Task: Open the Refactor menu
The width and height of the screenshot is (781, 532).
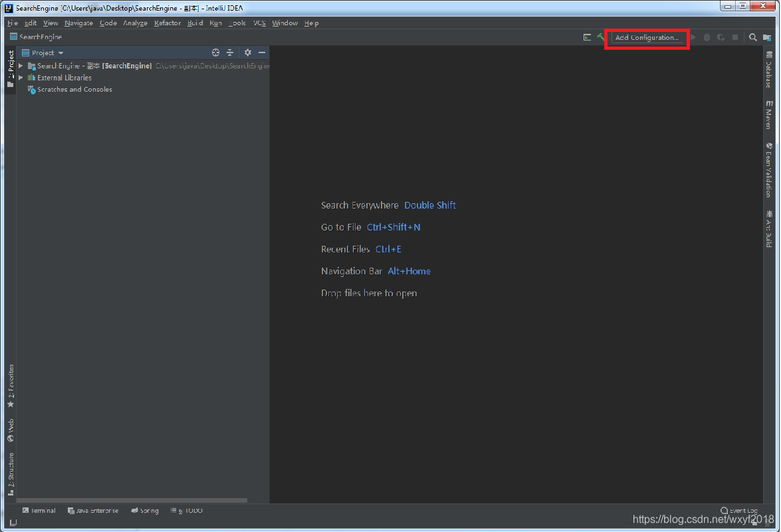Action: click(x=167, y=23)
